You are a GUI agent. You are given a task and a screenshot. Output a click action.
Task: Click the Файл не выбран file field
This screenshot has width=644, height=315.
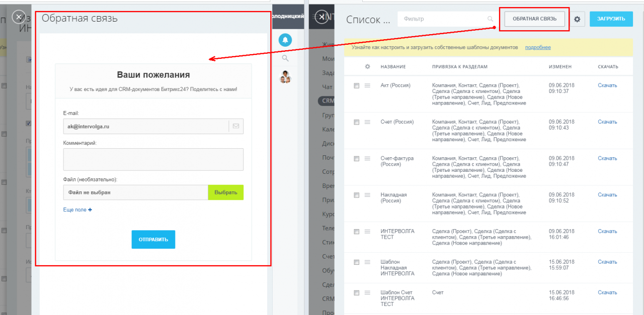(x=135, y=192)
